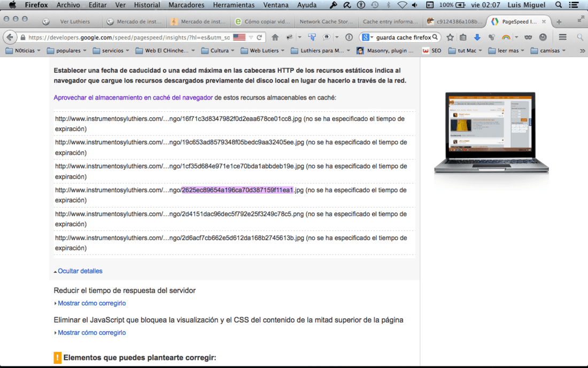The width and height of the screenshot is (588, 368).
Task: Click the battery 100% status indicator
Action: (x=452, y=5)
